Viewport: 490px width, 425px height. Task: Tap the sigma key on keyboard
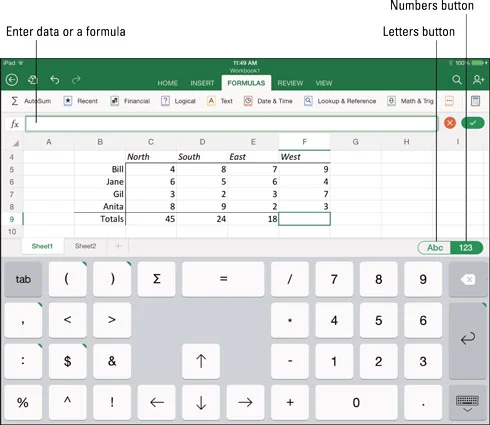click(x=157, y=279)
